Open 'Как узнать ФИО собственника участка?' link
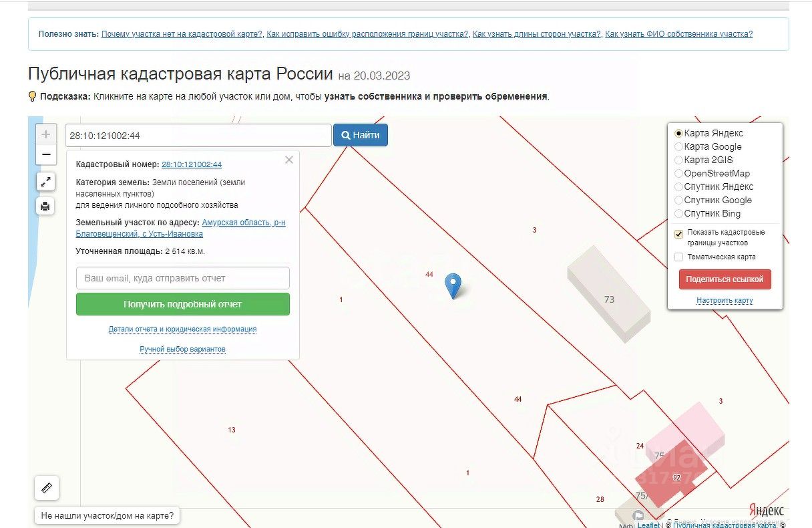 678,34
